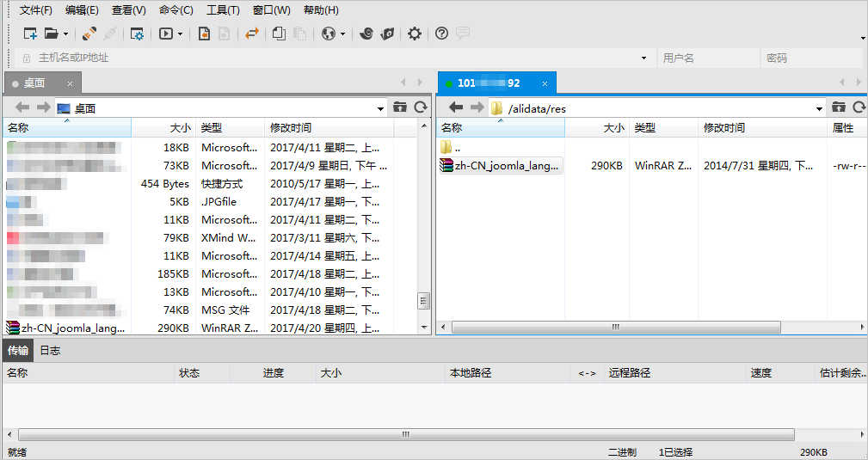The image size is (868, 460).
Task: Open the 查看(V) menu
Action: point(129,10)
